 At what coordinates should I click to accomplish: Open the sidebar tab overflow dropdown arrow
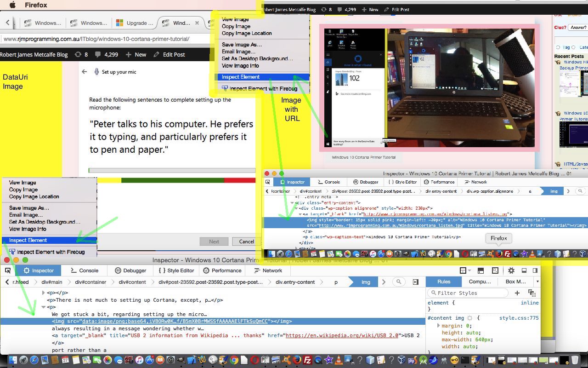[x=537, y=282]
